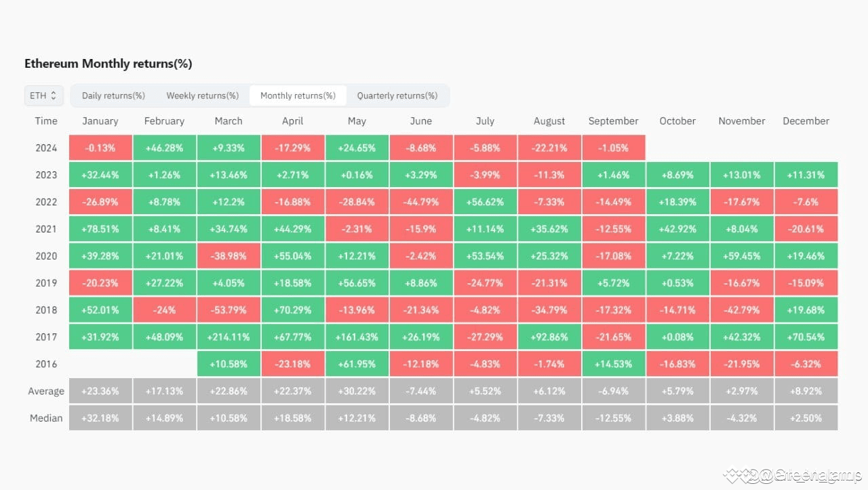Click the Average row label
The width and height of the screenshot is (868, 490).
(46, 391)
